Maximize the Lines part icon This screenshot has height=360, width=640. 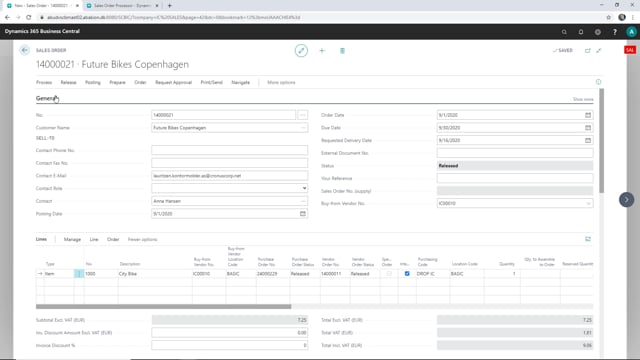pos(588,239)
